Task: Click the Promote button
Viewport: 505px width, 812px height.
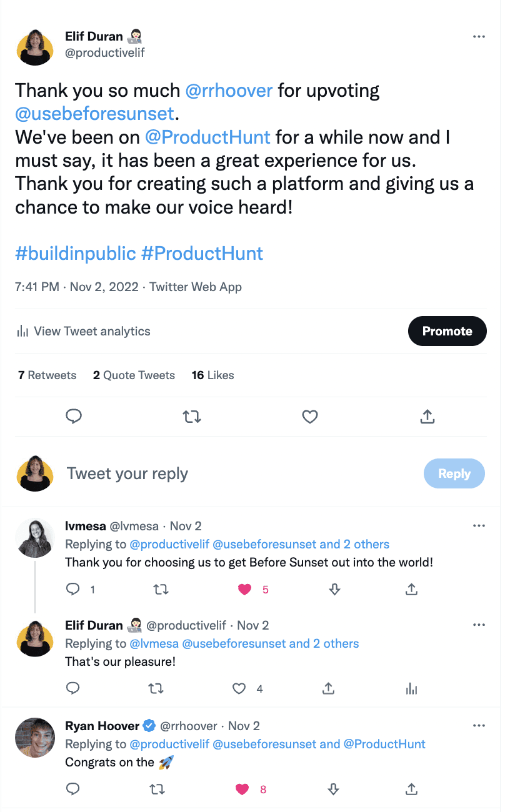Action: pos(447,331)
